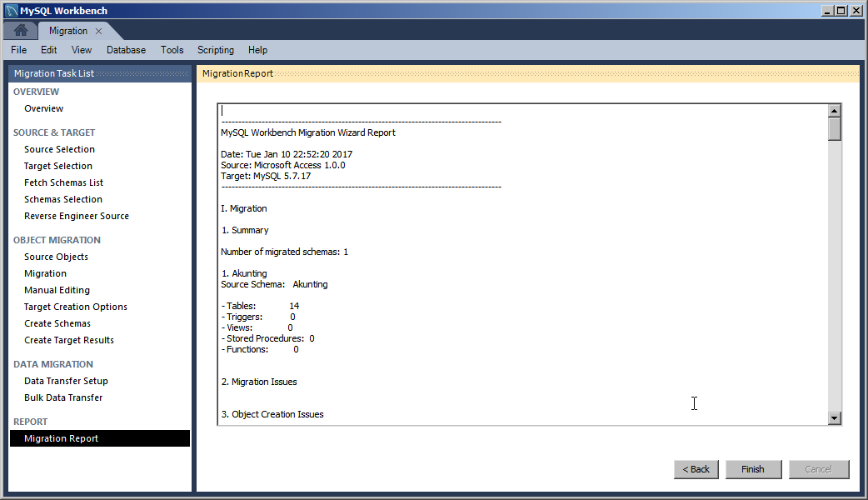
Task: Select the Reverse Engineer Source step
Action: 77,216
